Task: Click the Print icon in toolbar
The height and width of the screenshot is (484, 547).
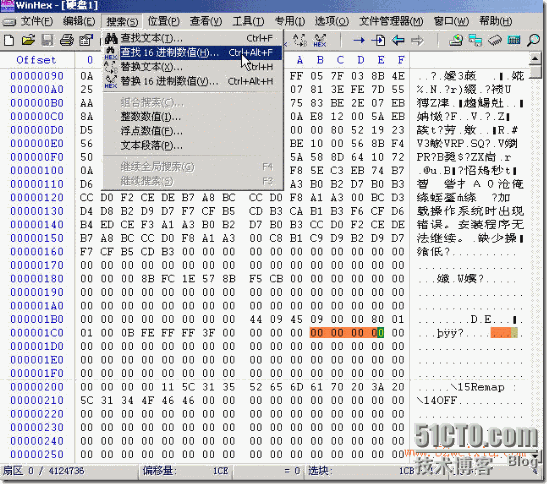Action: click(67, 40)
